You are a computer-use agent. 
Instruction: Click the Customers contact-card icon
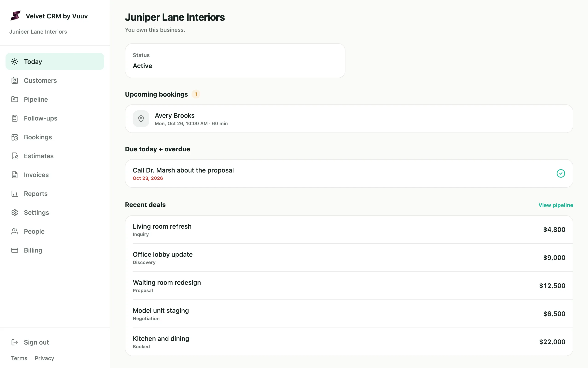coord(15,80)
